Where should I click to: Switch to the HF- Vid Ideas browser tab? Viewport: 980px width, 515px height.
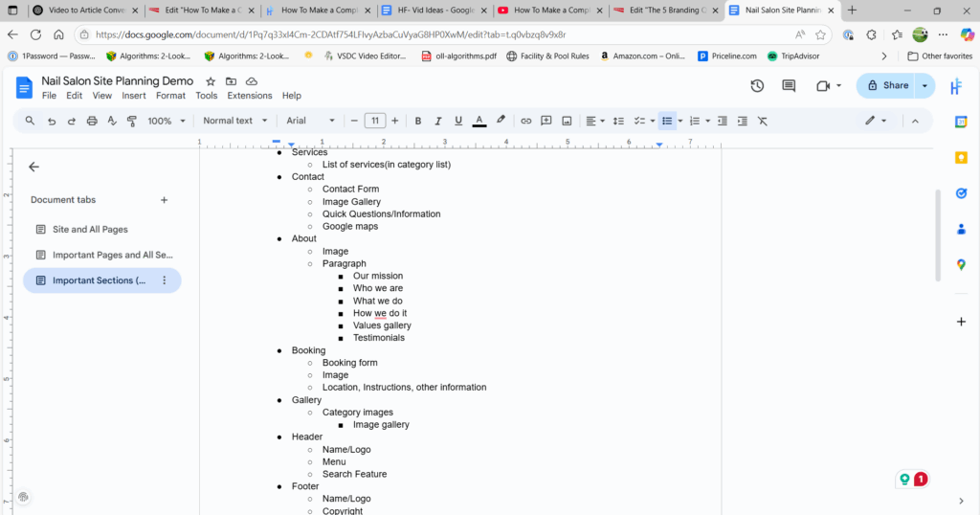coord(435,11)
